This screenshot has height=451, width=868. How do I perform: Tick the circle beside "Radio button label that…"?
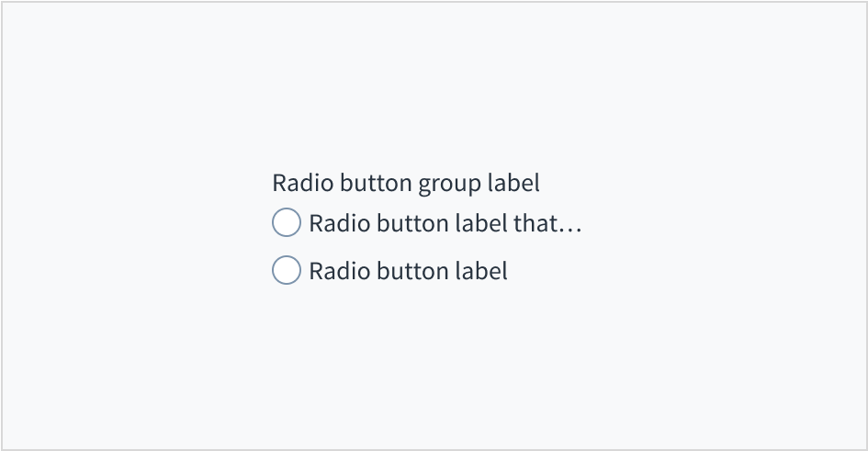[x=287, y=223]
